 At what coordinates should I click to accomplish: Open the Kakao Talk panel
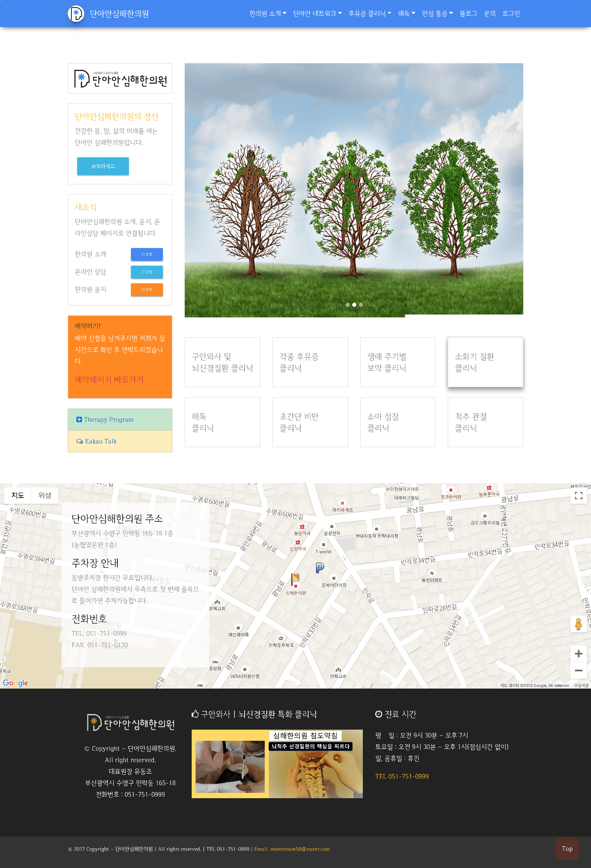click(120, 441)
